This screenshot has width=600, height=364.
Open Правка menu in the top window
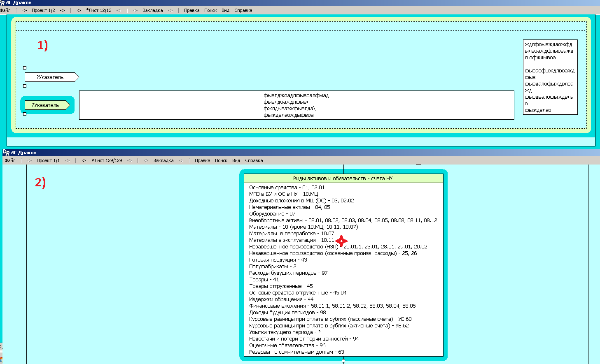(191, 10)
